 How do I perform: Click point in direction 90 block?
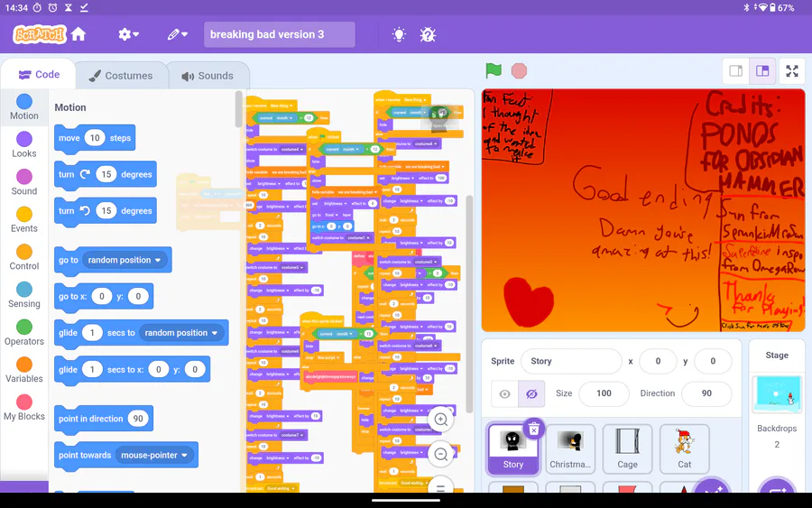(x=104, y=419)
